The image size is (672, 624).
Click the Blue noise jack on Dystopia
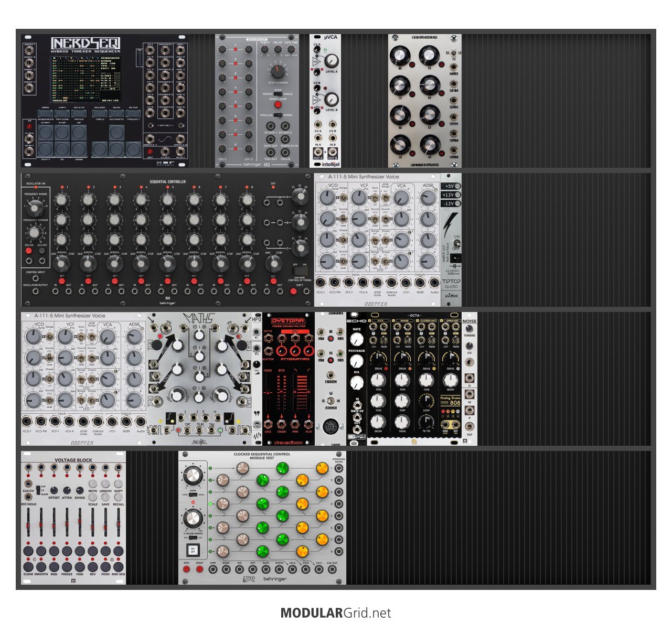point(309,425)
